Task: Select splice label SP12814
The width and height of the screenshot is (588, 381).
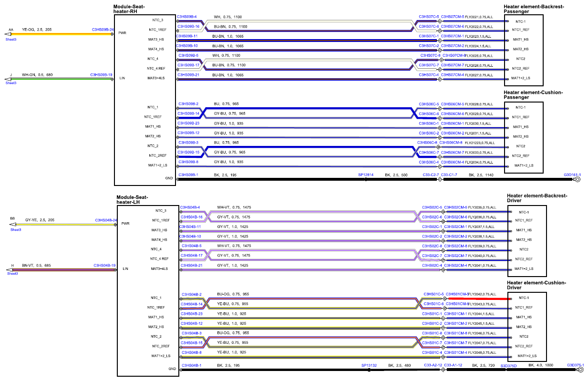Action: point(366,175)
